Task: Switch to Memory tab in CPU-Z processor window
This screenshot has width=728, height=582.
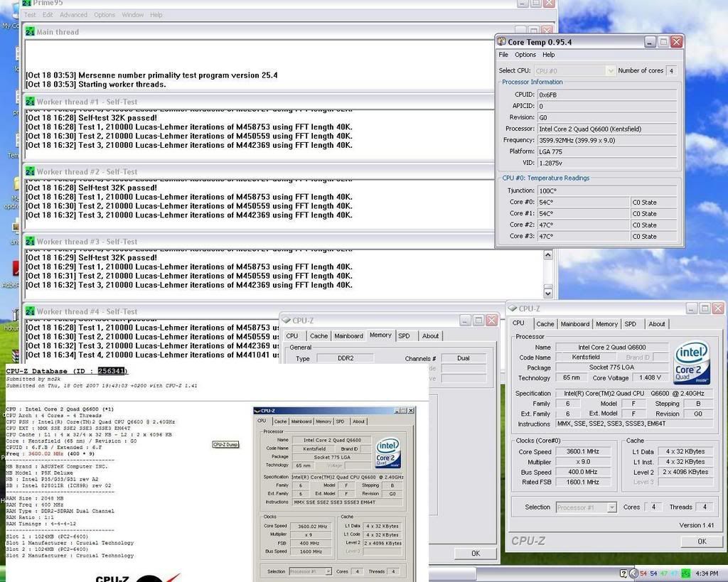Action: pyautogui.click(x=606, y=324)
